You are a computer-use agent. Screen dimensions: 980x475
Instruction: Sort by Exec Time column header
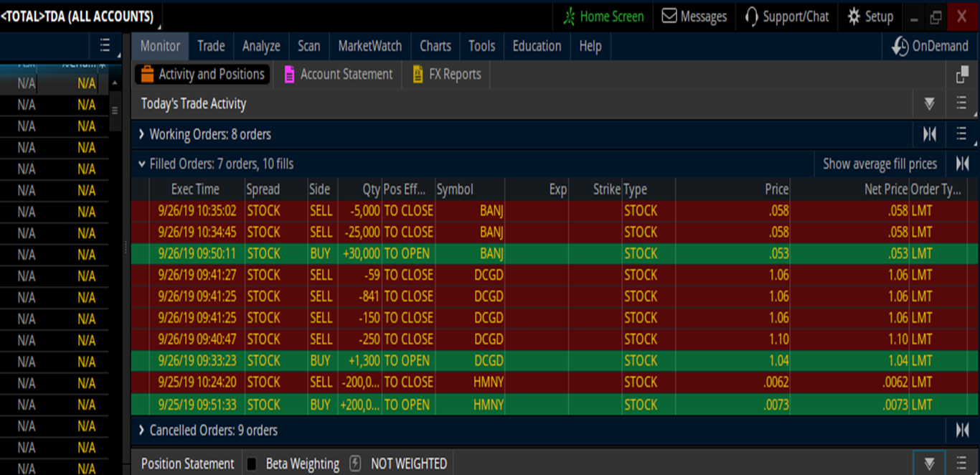coord(195,189)
